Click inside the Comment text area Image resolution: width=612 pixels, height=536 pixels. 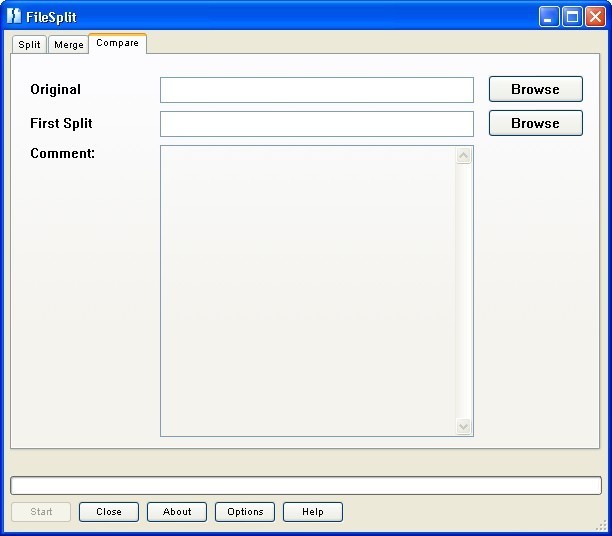tap(308, 291)
